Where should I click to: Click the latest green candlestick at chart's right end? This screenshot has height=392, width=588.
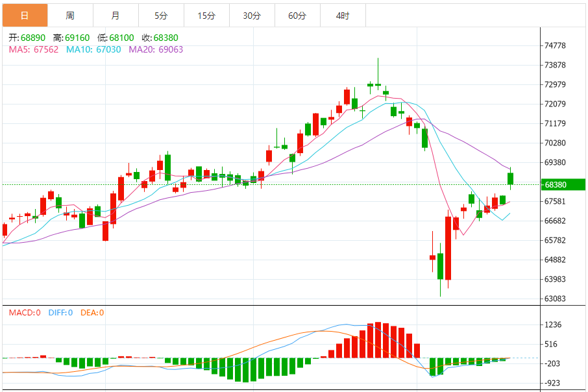tap(510, 178)
